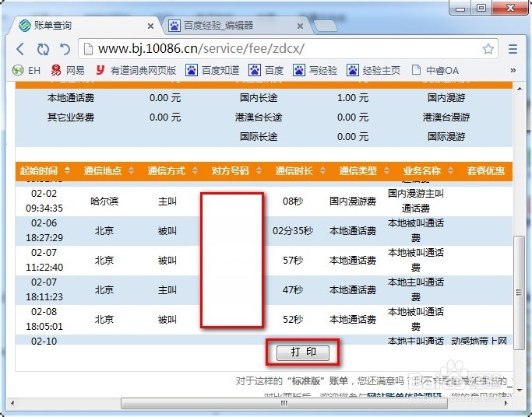Open 百度知道 bookmark
532x417 pixels.
(212, 71)
